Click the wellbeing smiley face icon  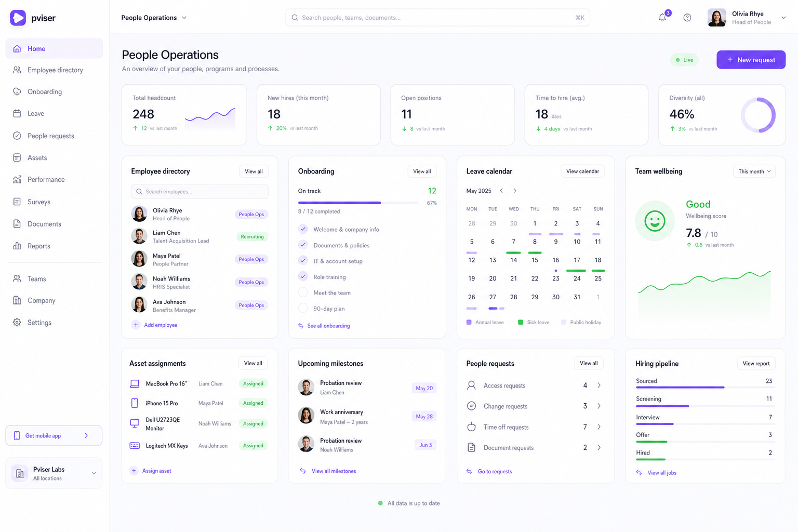[655, 221]
